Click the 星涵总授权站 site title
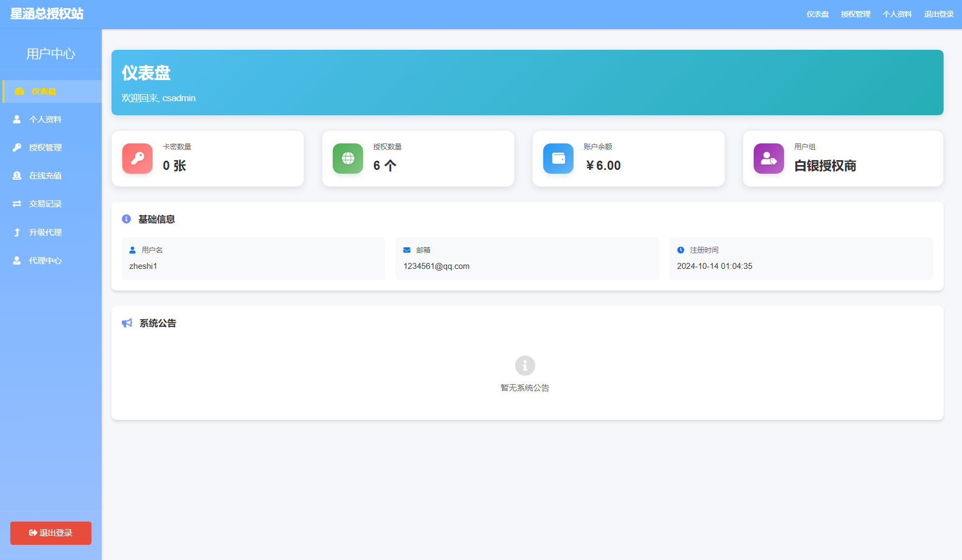Screen dimensions: 962x560 [x=47, y=14]
